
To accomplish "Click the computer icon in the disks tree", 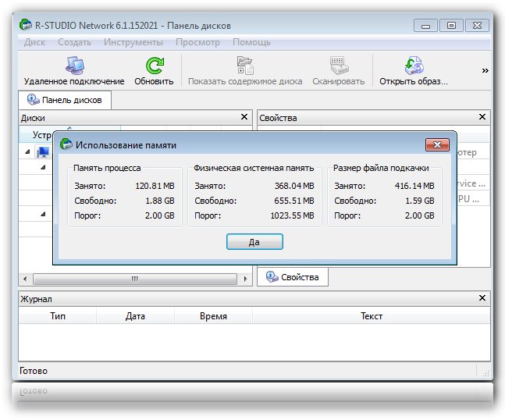I will [42, 151].
